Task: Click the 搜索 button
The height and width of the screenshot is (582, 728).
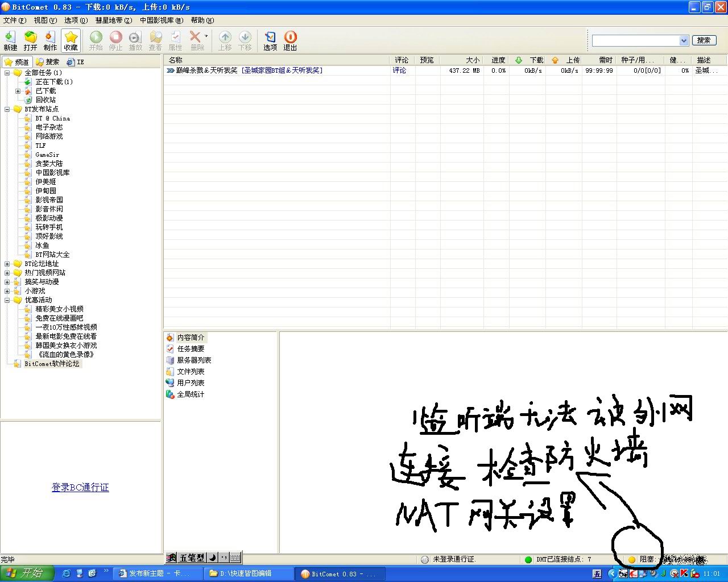Action: (704, 40)
